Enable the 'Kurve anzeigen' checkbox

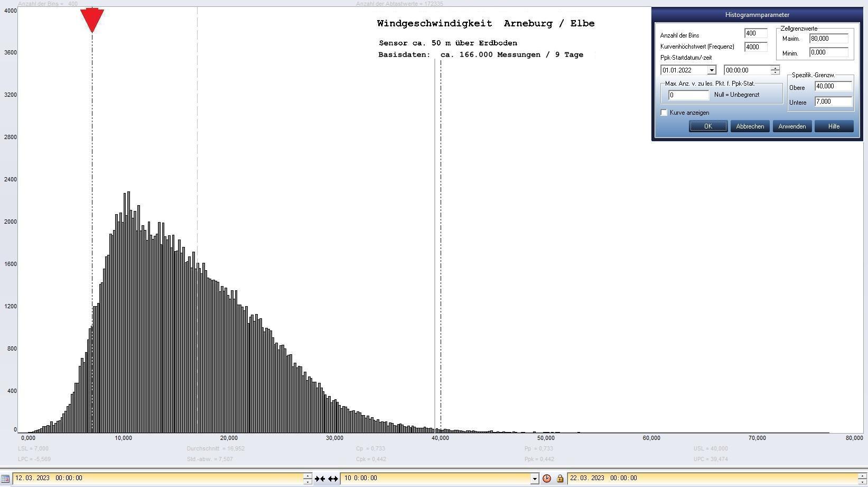pyautogui.click(x=664, y=113)
